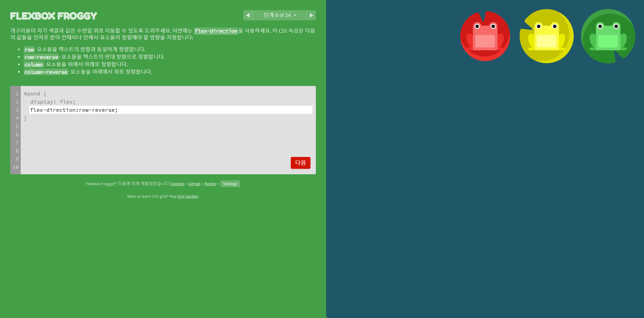Click the column-reverse property description
Image resolution: width=644 pixels, height=318 pixels.
88,72
